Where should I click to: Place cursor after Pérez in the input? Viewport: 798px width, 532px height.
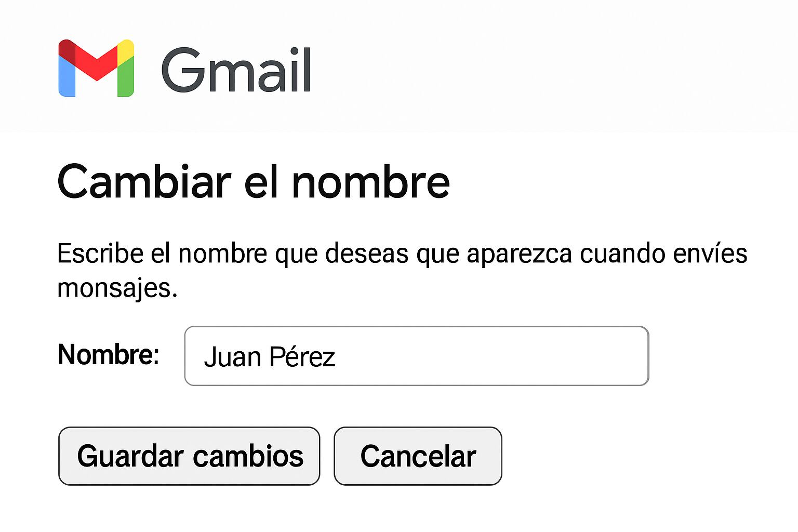click(340, 356)
